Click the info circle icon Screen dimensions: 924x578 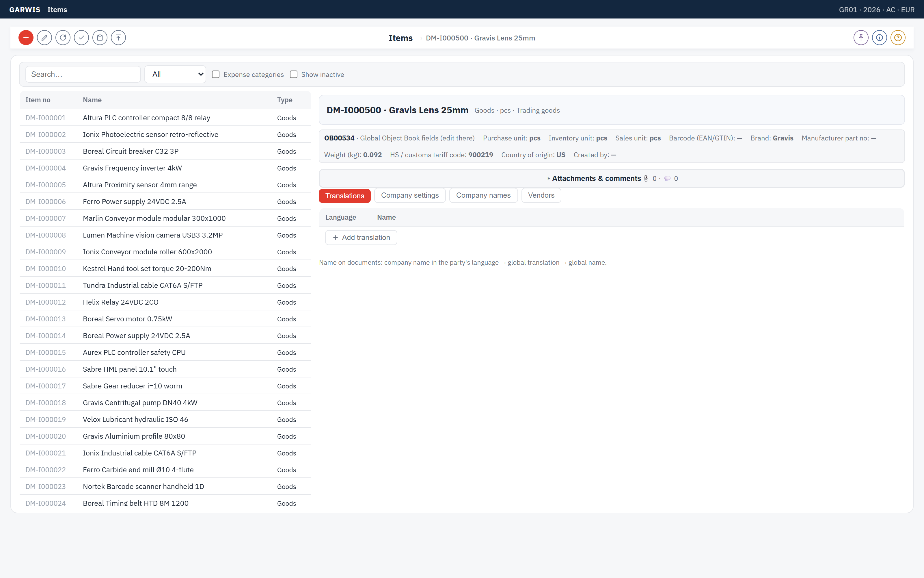pos(879,38)
